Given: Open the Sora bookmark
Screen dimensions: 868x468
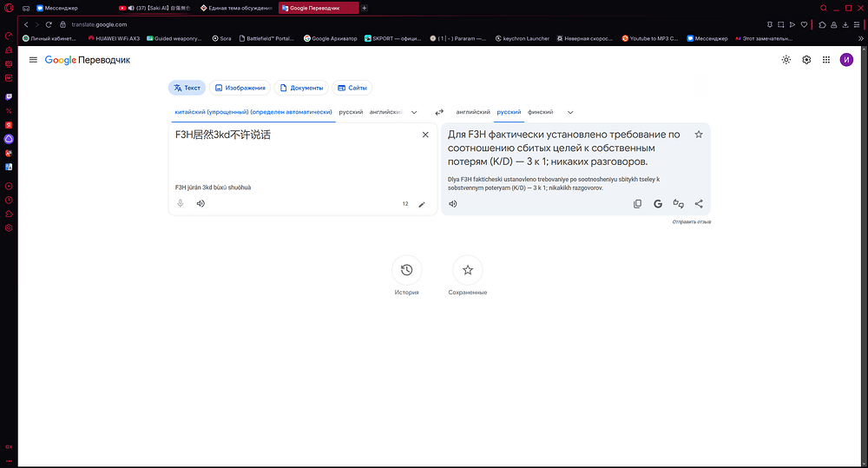Looking at the screenshot, I should click(222, 39).
